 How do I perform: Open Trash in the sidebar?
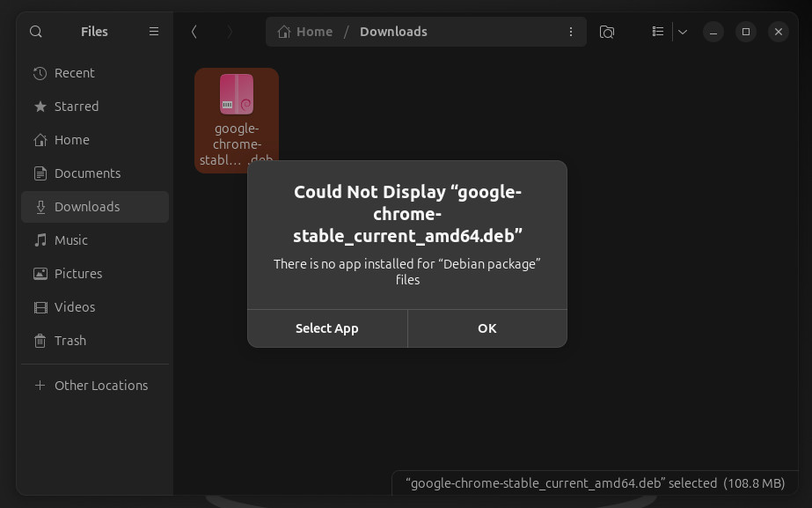tap(95, 341)
